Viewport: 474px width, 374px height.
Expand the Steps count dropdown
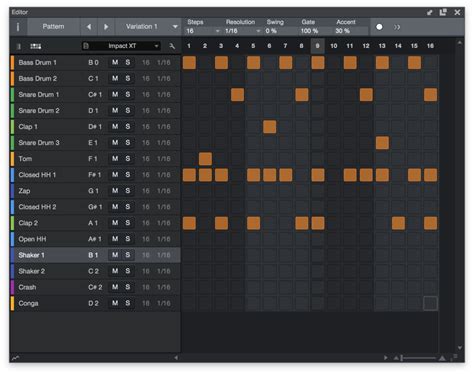203,31
